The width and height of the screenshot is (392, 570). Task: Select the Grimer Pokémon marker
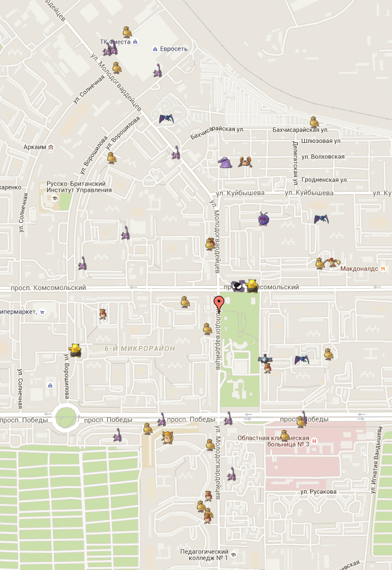225,162
